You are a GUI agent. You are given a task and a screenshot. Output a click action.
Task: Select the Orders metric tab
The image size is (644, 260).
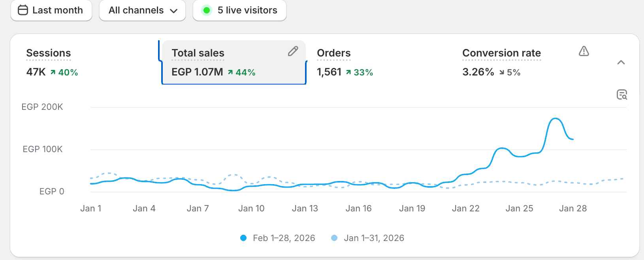(x=379, y=62)
